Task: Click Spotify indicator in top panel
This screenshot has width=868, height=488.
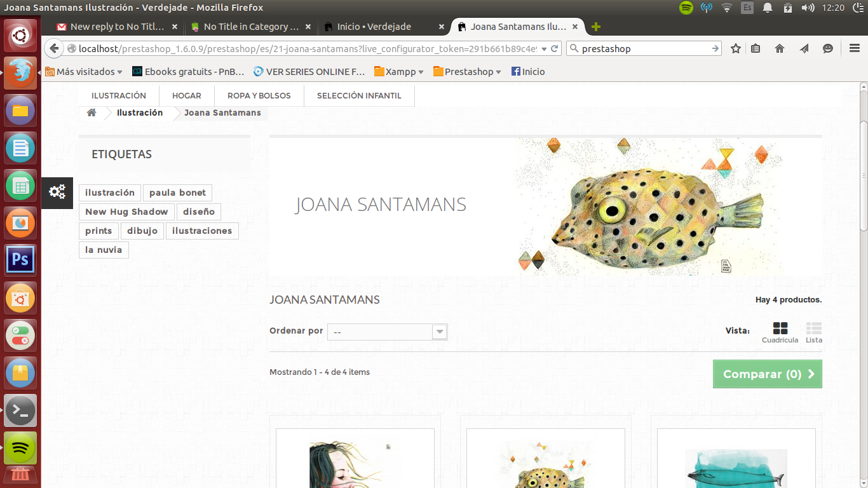Action: point(686,8)
